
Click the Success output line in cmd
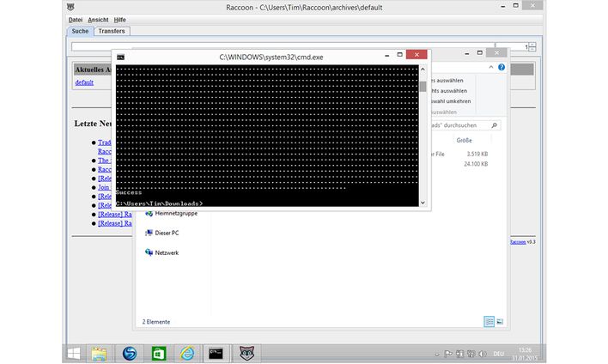(x=129, y=192)
